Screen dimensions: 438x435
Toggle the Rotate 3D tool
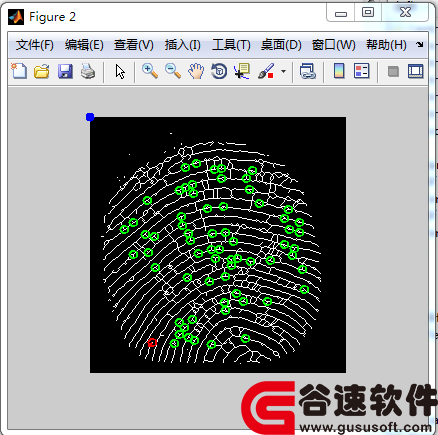[x=219, y=71]
